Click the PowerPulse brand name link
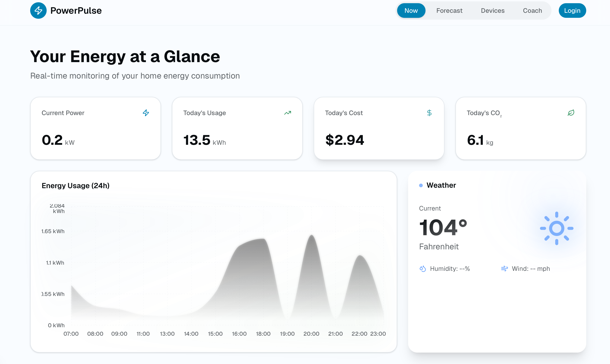610x364 pixels. click(76, 11)
